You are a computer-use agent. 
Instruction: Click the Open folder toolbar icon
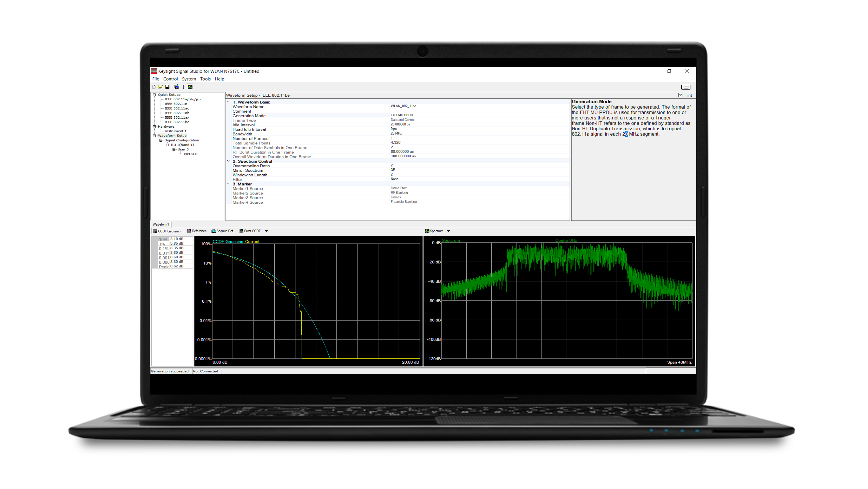(160, 87)
